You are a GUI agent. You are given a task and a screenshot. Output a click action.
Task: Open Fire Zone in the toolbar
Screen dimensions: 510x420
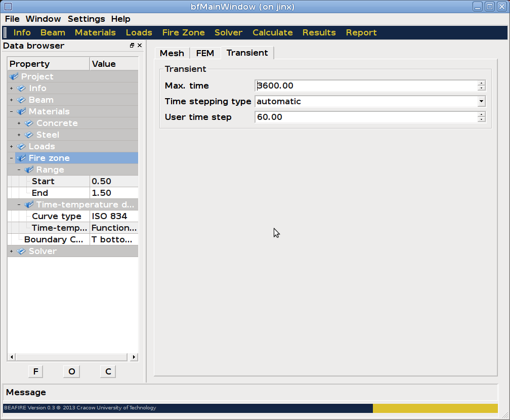coord(183,32)
